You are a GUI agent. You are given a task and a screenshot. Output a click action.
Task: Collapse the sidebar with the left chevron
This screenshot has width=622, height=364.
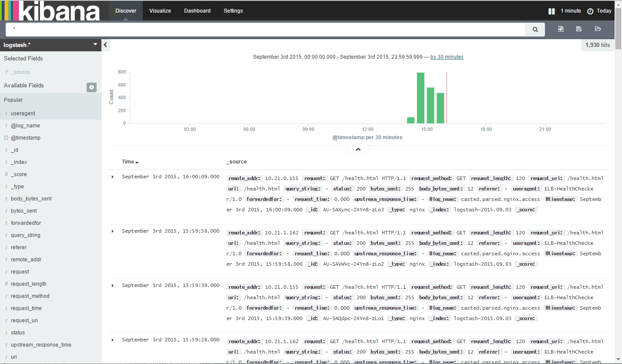(x=106, y=45)
